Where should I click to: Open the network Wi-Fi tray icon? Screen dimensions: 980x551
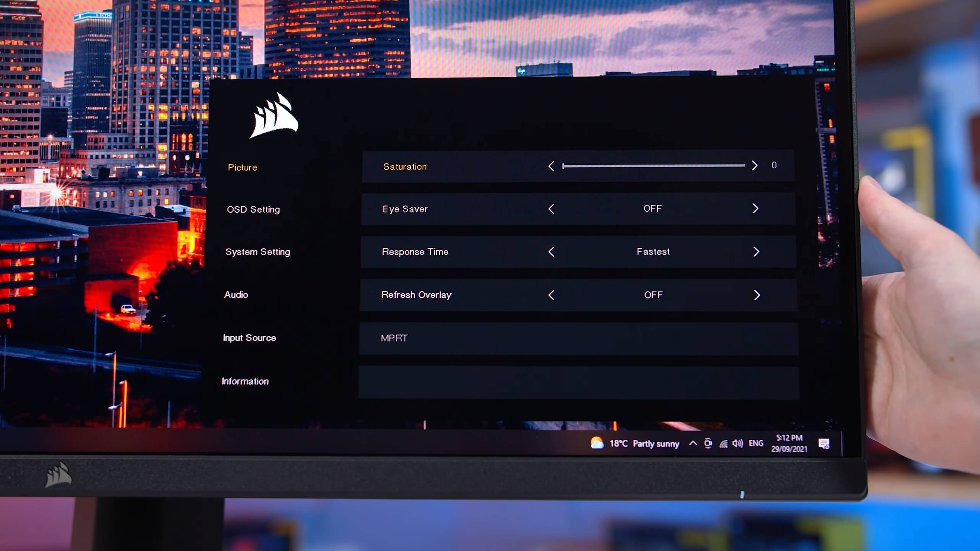pyautogui.click(x=723, y=443)
